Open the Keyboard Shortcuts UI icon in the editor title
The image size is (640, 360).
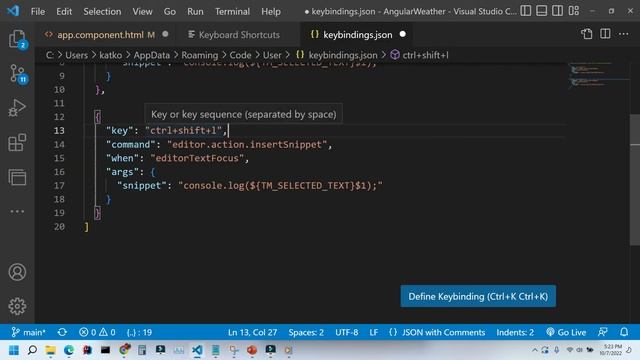(x=587, y=34)
